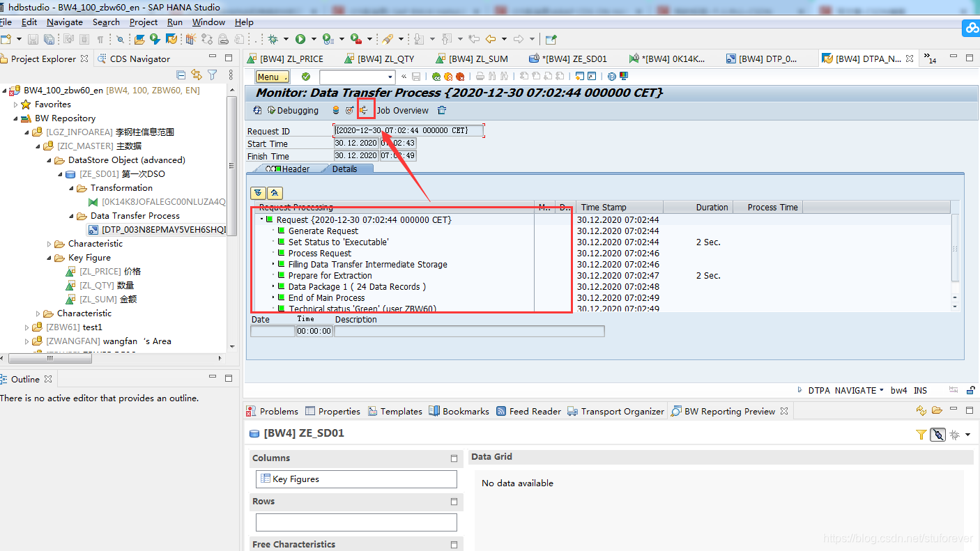Open the Problems view tab

point(272,411)
